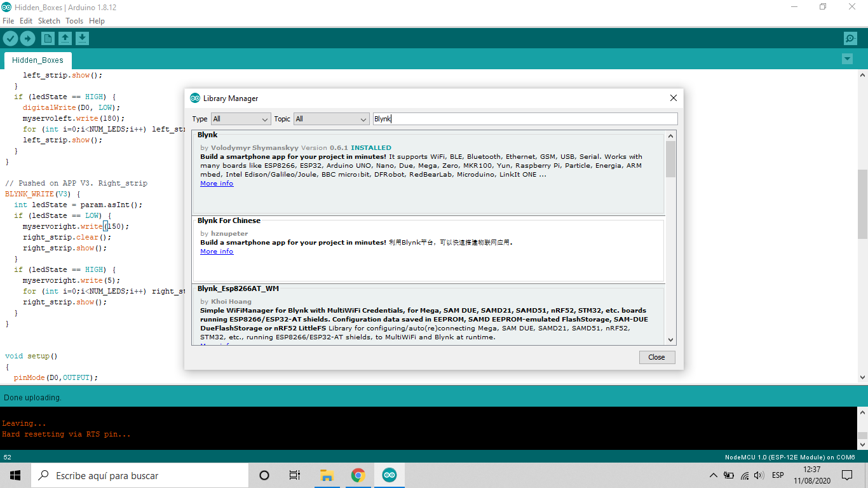
Task: Click the library list scroll-up arrow
Action: click(x=671, y=135)
